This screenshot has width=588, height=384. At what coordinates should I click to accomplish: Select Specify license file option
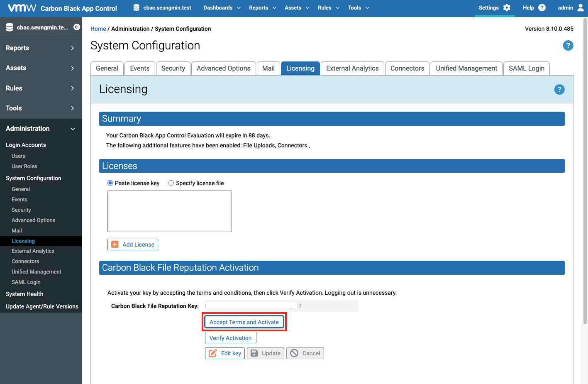coord(171,183)
